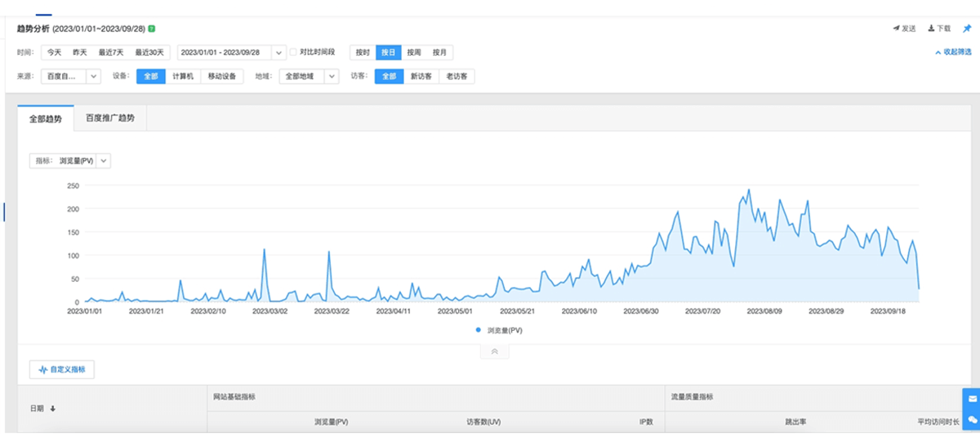Click the 自定义指标 button
Image resolution: width=980 pixels, height=447 pixels.
coord(63,369)
